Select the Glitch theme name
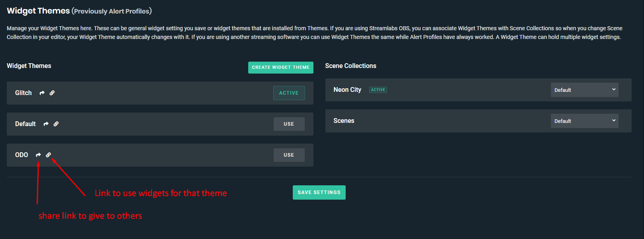This screenshot has width=644, height=239. (x=23, y=93)
